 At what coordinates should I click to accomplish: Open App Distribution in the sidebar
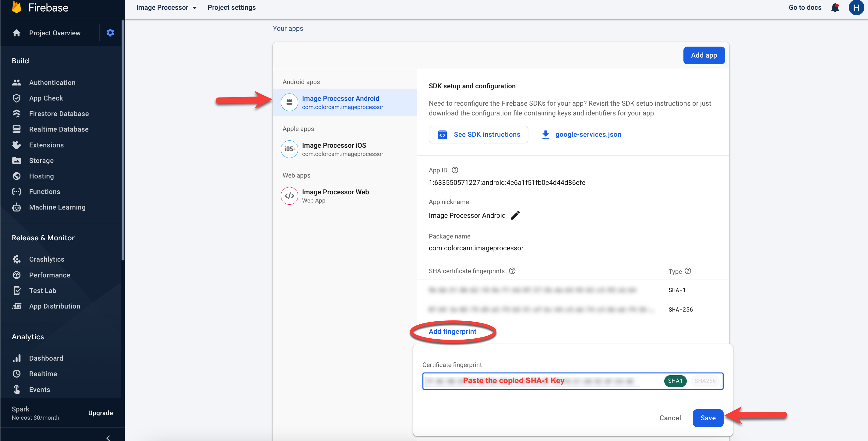click(x=55, y=306)
